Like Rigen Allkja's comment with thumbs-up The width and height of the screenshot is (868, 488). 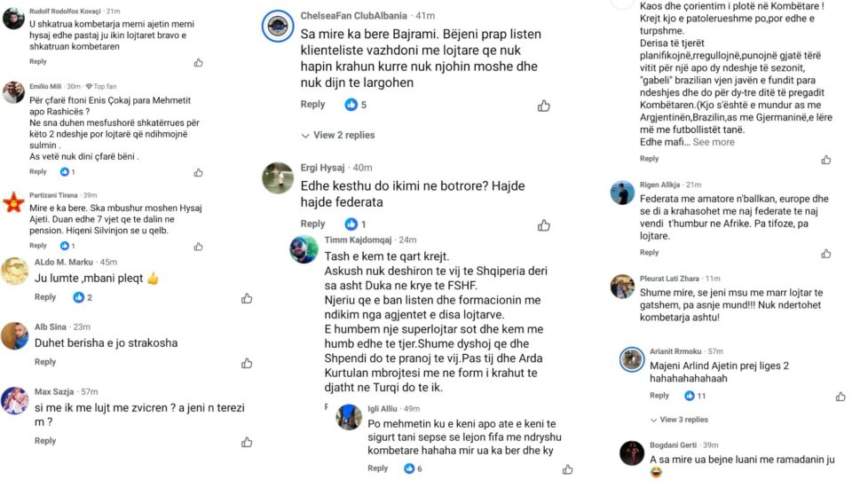(826, 254)
